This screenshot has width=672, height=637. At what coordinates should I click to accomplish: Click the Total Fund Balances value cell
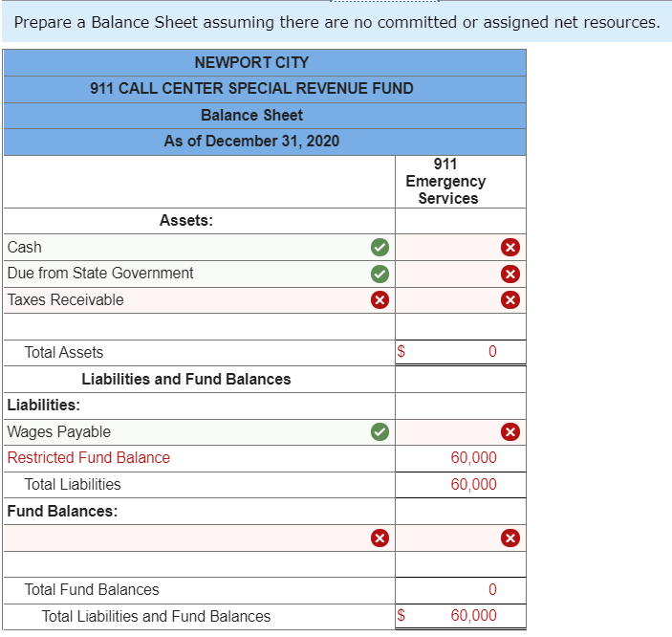461,590
